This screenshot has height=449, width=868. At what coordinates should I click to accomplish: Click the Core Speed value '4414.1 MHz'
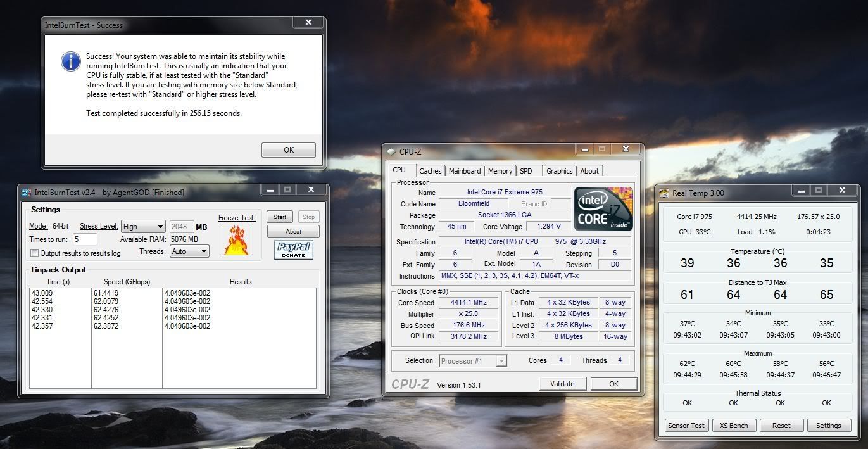[x=469, y=303]
